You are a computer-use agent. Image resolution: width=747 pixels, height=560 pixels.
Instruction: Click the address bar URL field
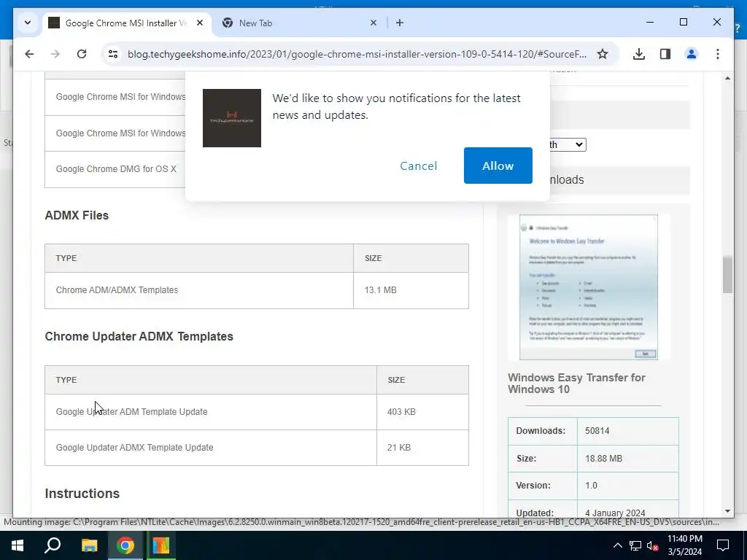[x=357, y=54]
